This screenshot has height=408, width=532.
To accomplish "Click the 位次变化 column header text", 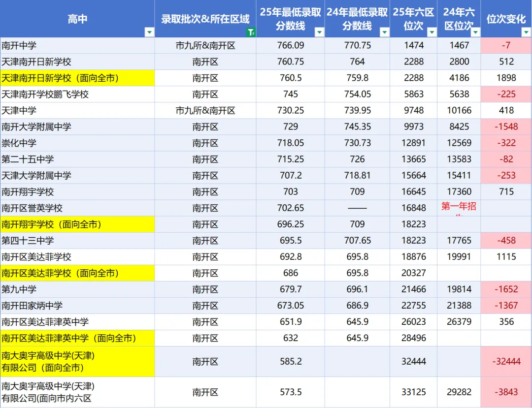I will (x=506, y=19).
